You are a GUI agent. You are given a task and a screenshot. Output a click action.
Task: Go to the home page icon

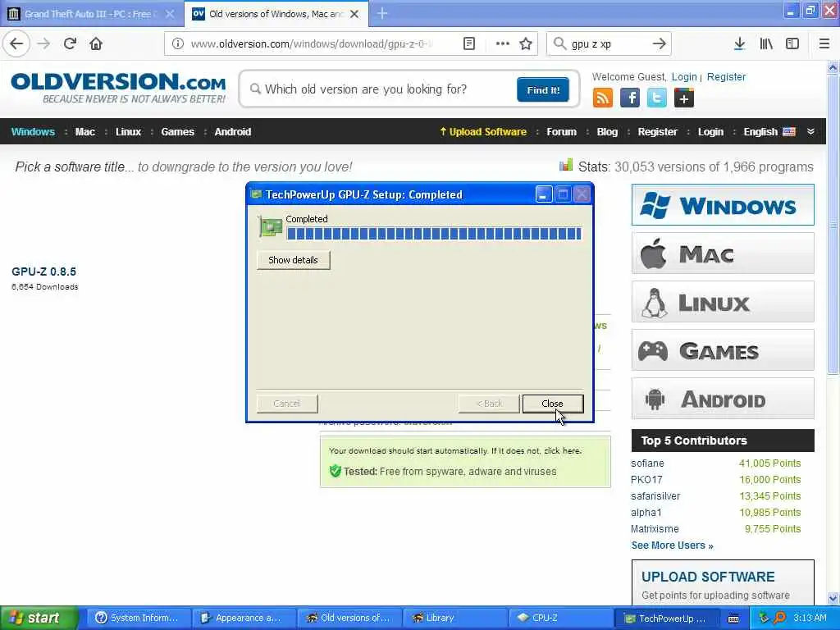click(x=96, y=44)
